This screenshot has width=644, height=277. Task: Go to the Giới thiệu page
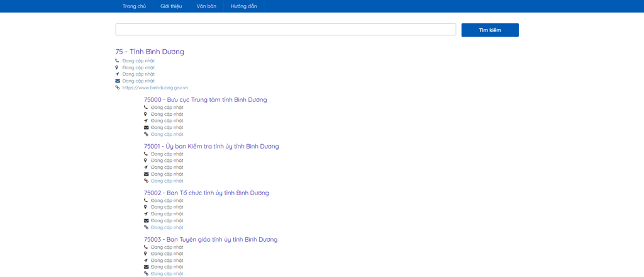click(171, 6)
